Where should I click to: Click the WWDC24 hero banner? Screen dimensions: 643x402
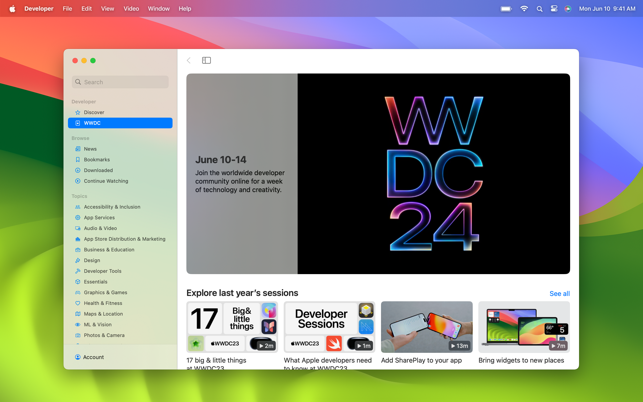click(378, 174)
